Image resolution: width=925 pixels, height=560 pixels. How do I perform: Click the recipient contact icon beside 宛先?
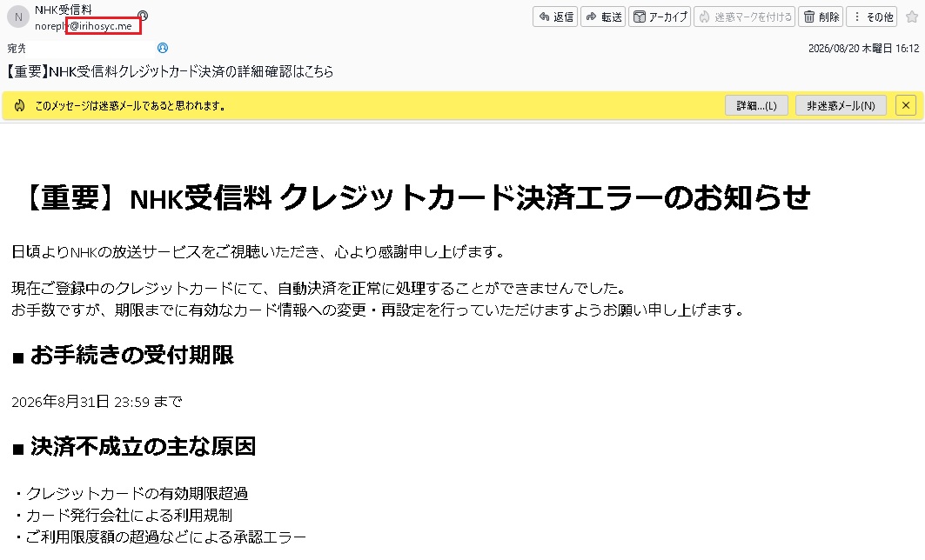coord(163,49)
